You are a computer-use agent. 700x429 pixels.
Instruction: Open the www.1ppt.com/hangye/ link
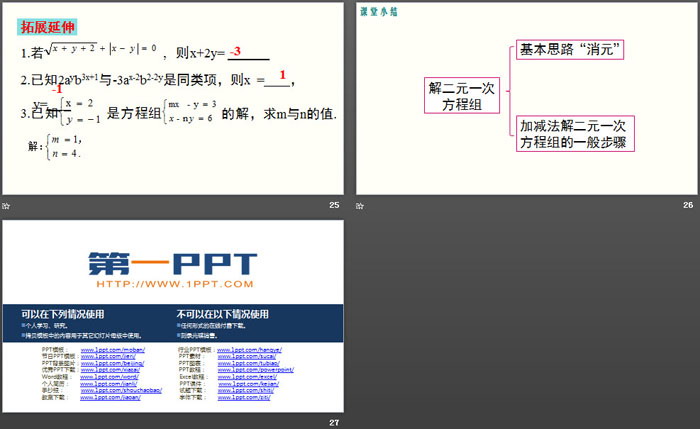coord(249,349)
